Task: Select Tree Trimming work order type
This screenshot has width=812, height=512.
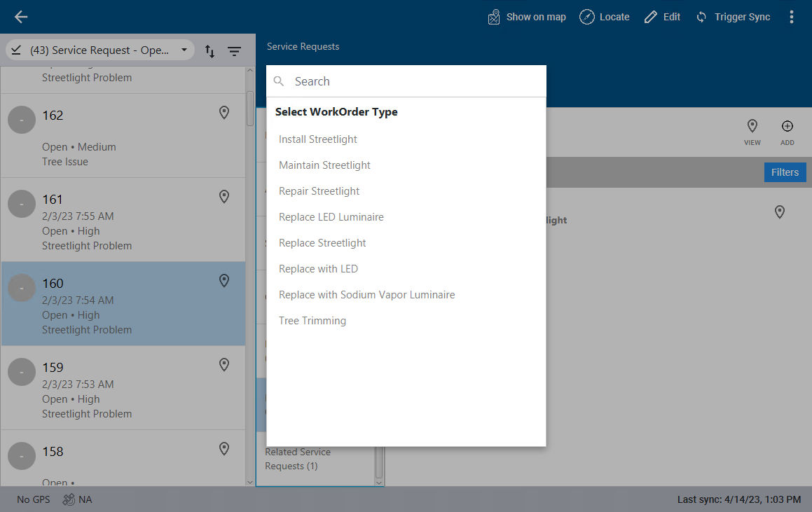Action: (312, 321)
